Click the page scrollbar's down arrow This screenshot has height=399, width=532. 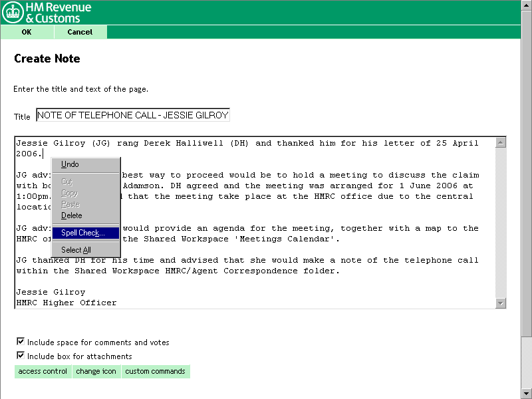pyautogui.click(x=526, y=393)
